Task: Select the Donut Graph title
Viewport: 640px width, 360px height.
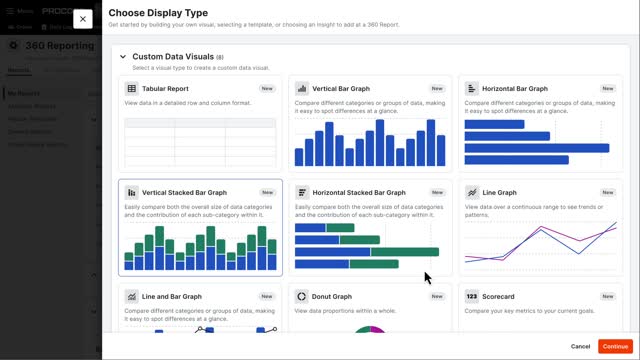Action: [x=331, y=297]
